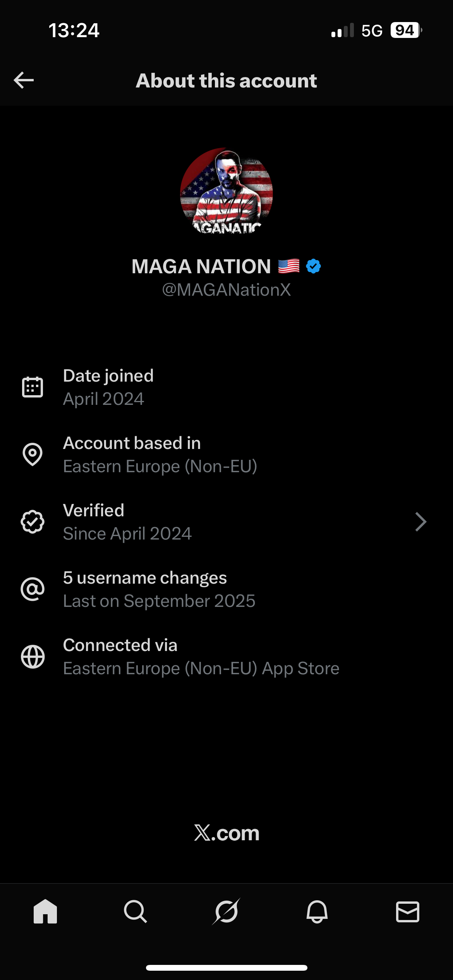Open the Grok slashed-circle tab
453x980 pixels.
(226, 911)
